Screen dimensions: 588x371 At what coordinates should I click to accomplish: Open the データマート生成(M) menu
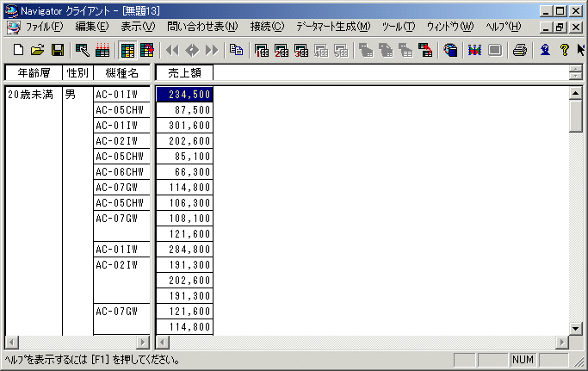point(333,27)
